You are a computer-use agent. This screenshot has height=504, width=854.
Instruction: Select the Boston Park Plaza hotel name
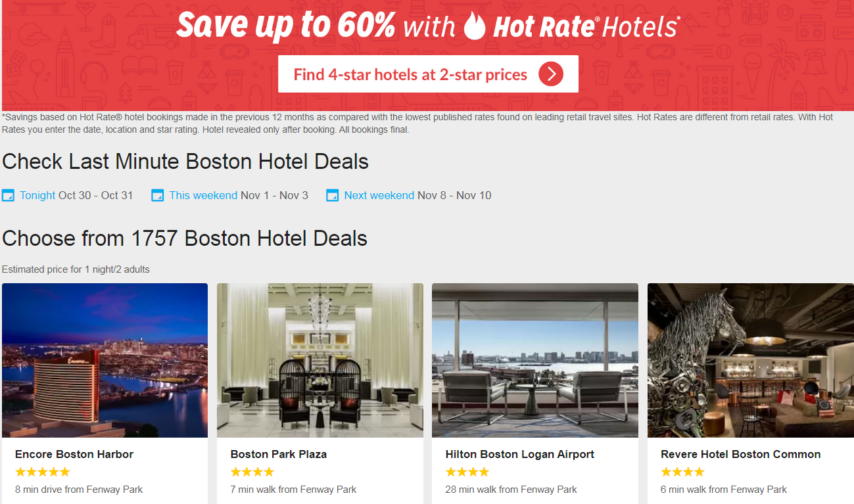tap(279, 454)
